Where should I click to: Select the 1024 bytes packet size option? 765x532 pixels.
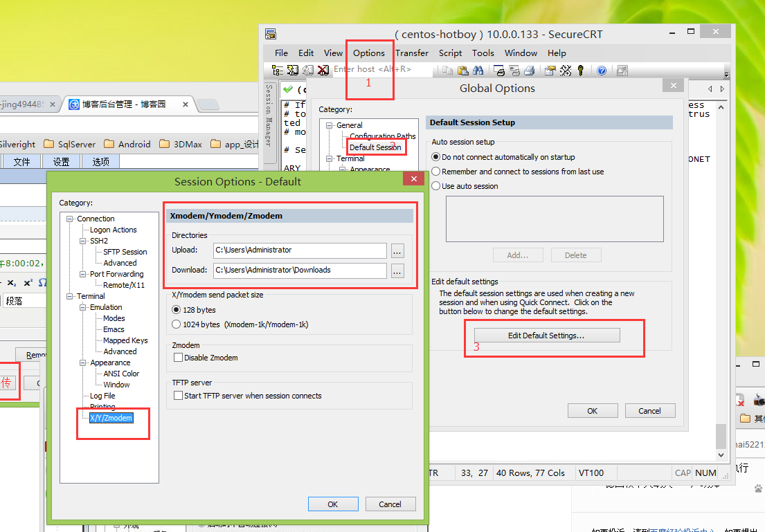(176, 324)
